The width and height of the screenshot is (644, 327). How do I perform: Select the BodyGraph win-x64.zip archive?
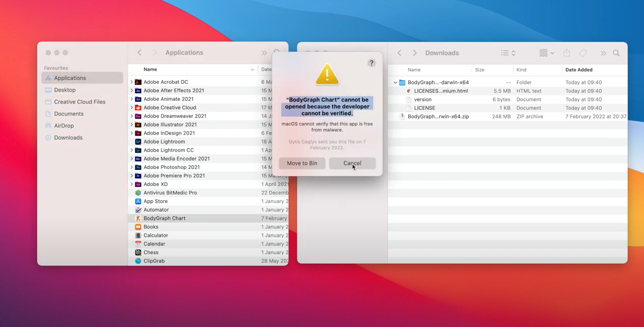507,117
